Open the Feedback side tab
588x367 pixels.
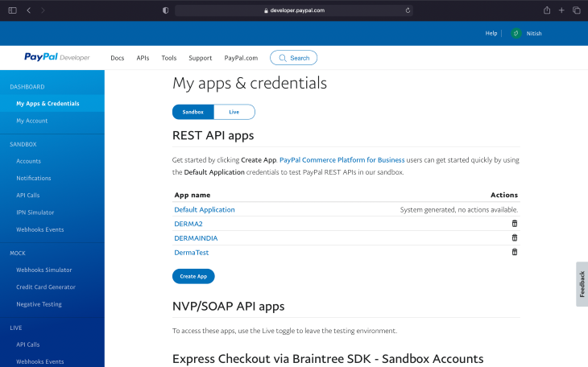pyautogui.click(x=582, y=284)
